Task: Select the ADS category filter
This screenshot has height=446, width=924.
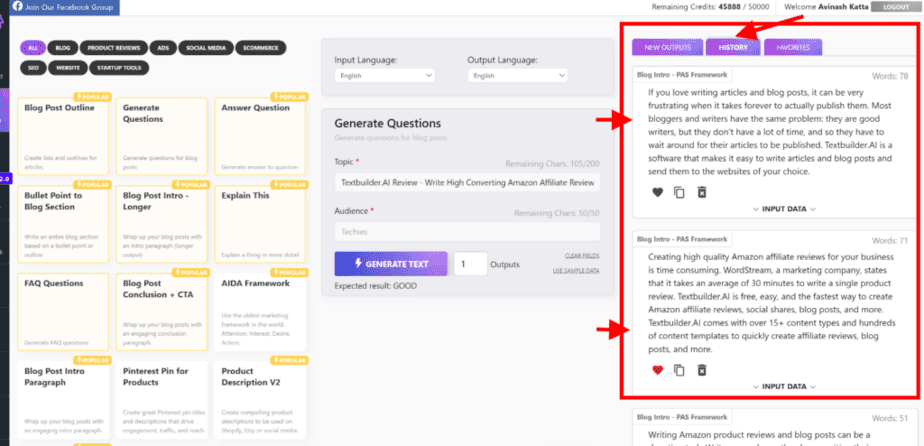Action: [x=163, y=48]
